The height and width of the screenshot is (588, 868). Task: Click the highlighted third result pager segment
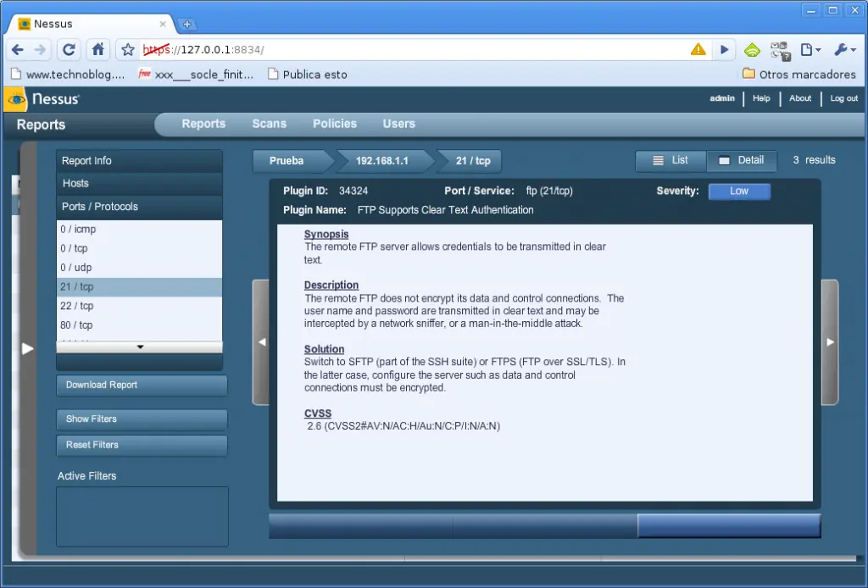click(729, 526)
